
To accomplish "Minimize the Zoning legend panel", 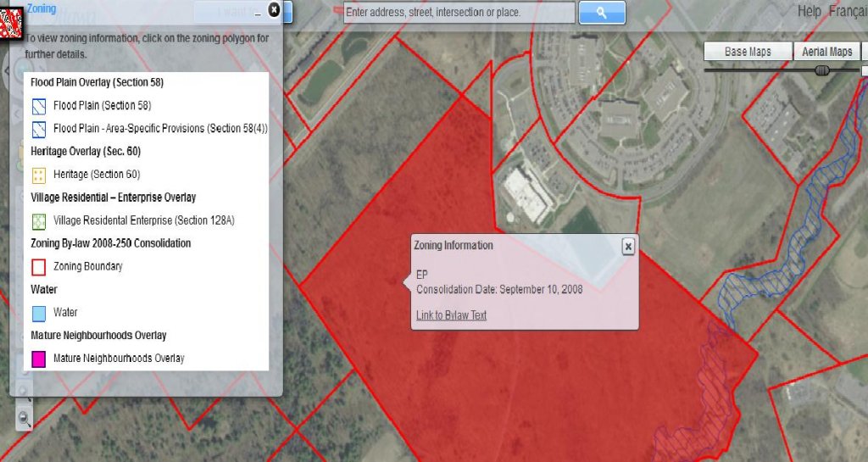I will (257, 14).
